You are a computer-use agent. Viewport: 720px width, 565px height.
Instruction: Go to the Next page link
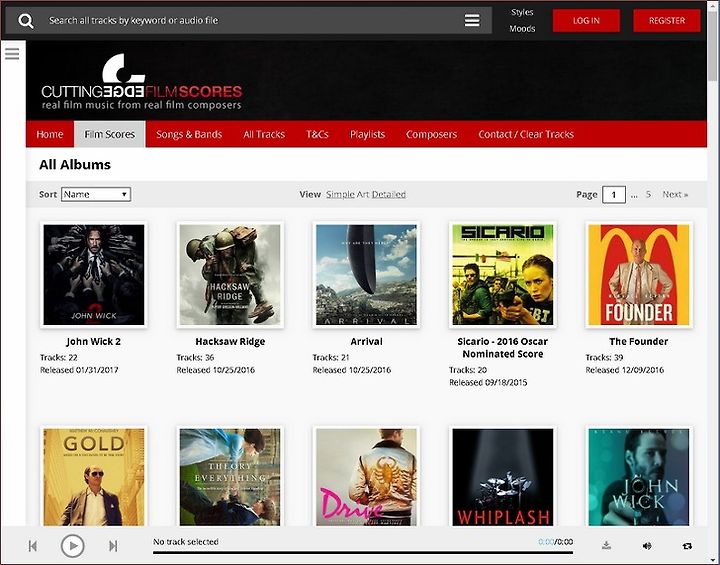pos(675,194)
